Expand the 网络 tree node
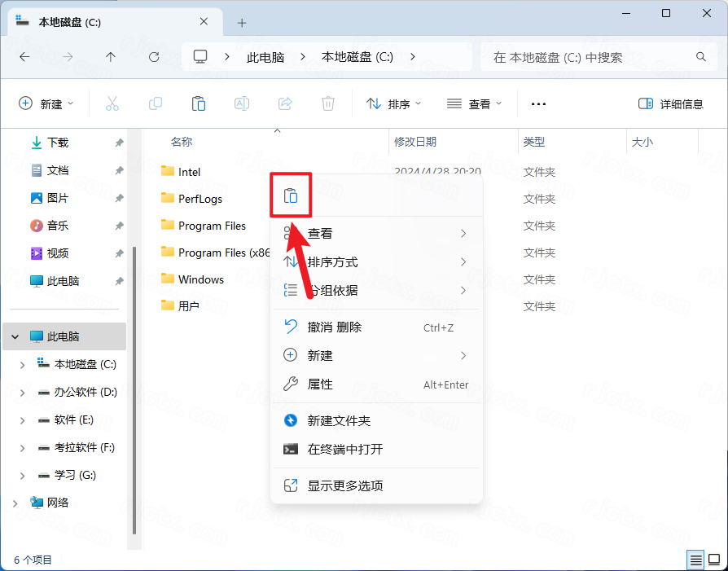Screen dimensions: 728x571 [x=15, y=503]
